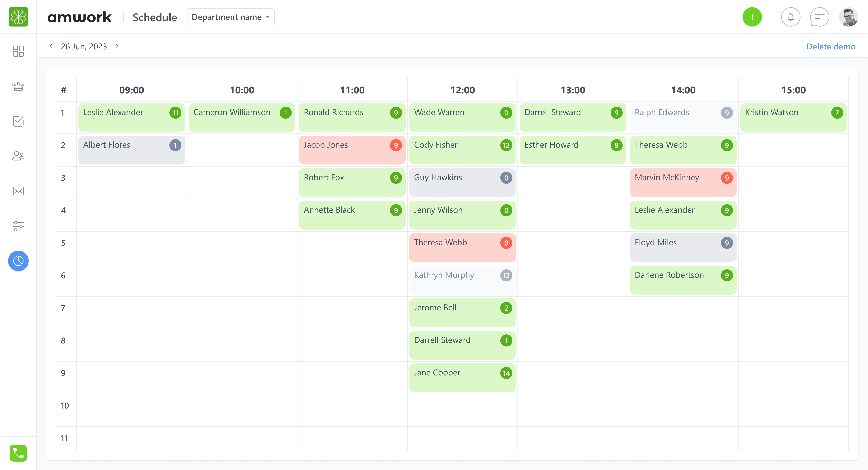Open the user profile avatar

pyautogui.click(x=848, y=17)
